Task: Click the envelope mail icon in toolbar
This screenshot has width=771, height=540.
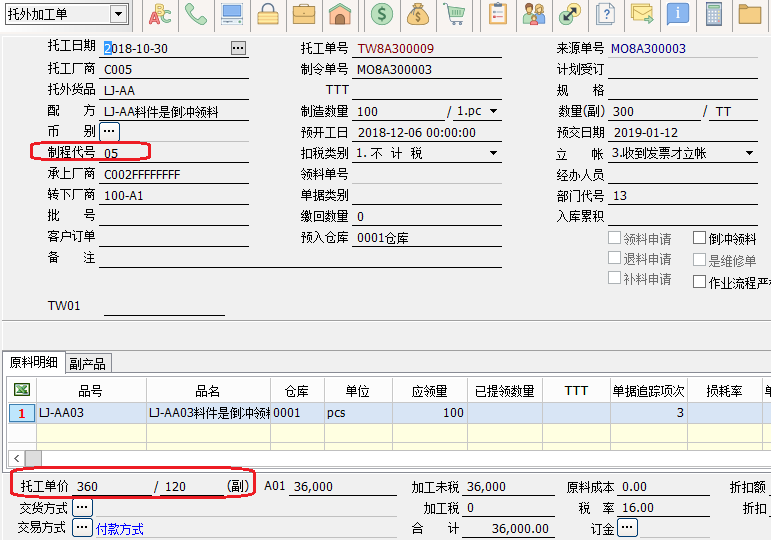Action: tap(642, 14)
